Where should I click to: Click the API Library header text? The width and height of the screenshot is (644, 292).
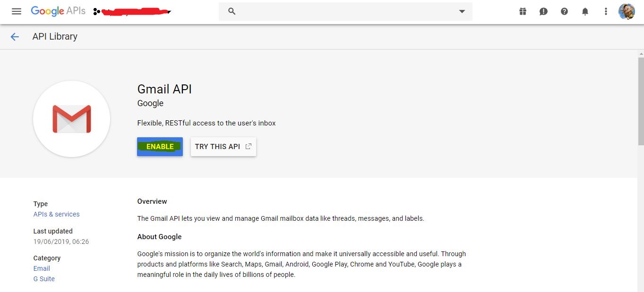point(55,37)
